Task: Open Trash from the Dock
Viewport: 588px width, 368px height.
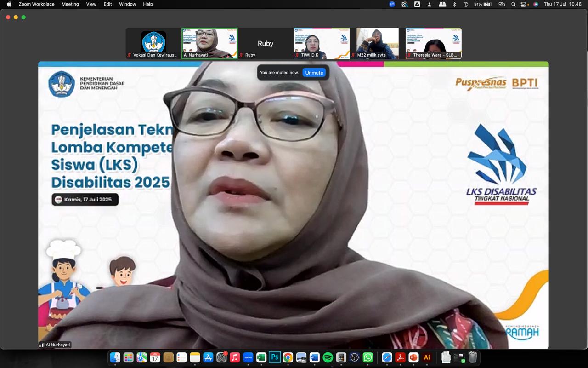Action: (x=473, y=357)
